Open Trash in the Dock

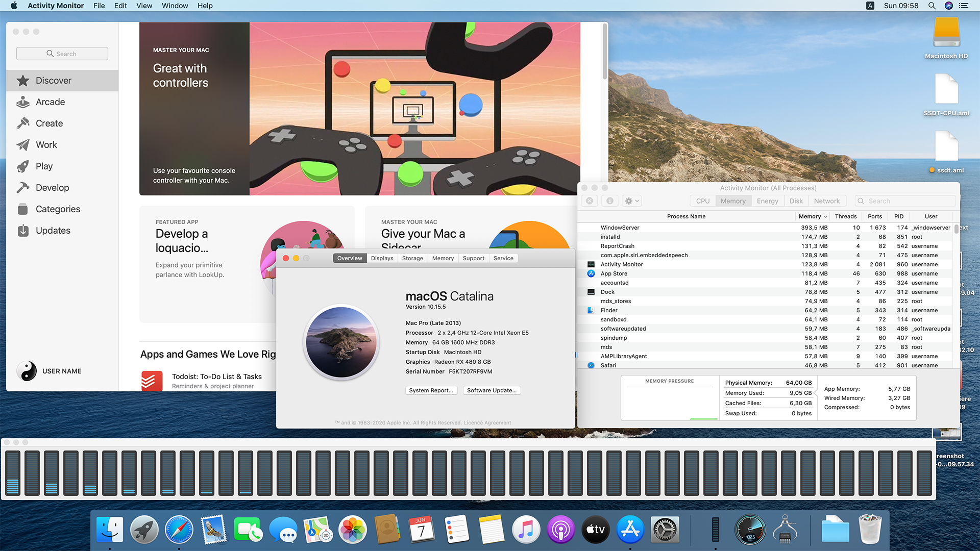pyautogui.click(x=870, y=530)
